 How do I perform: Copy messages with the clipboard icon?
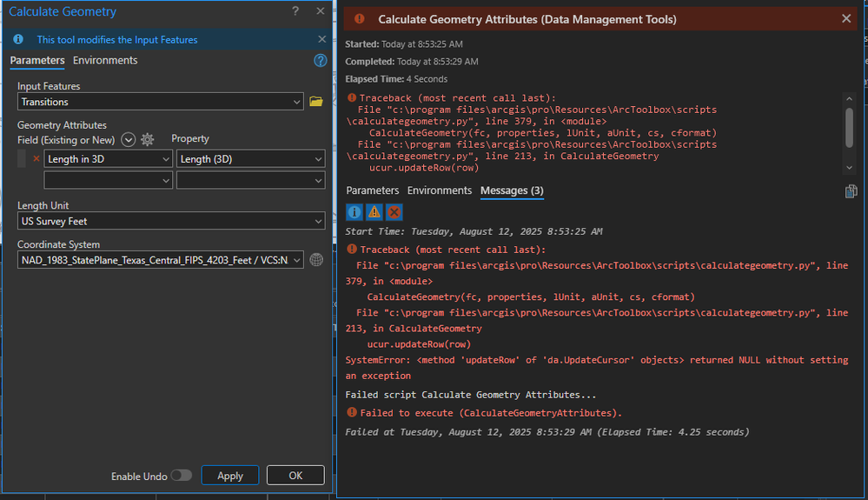(x=851, y=191)
